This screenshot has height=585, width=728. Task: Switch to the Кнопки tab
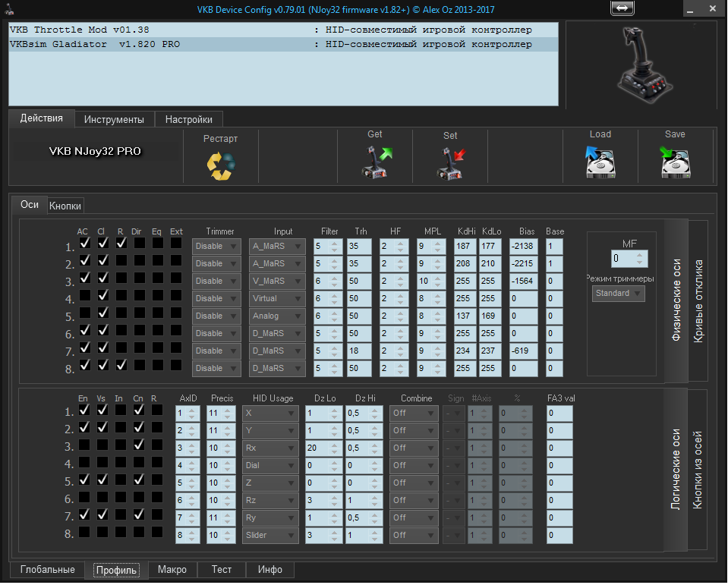pos(65,206)
